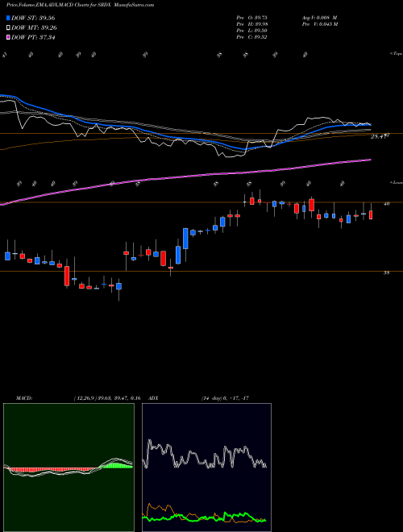Click the 'Pre H: 39.98' high value
The width and height of the screenshot is (403, 532).
click(x=252, y=24)
